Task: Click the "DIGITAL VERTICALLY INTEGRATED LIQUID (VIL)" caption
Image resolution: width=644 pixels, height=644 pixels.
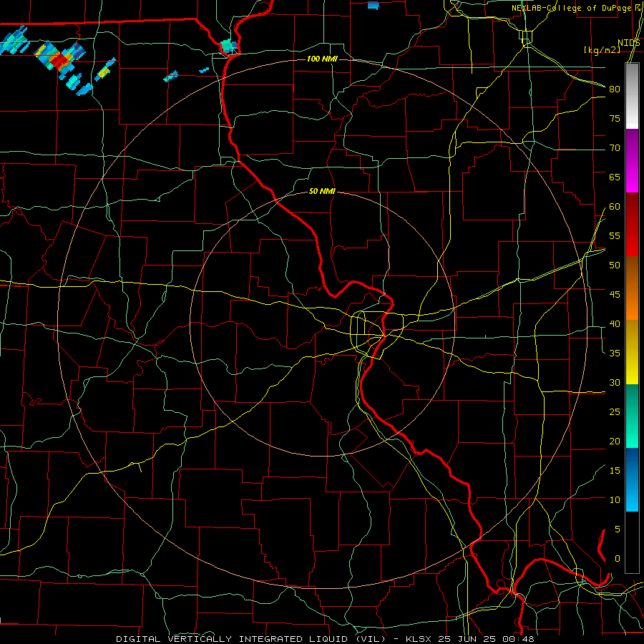Action: (252, 639)
